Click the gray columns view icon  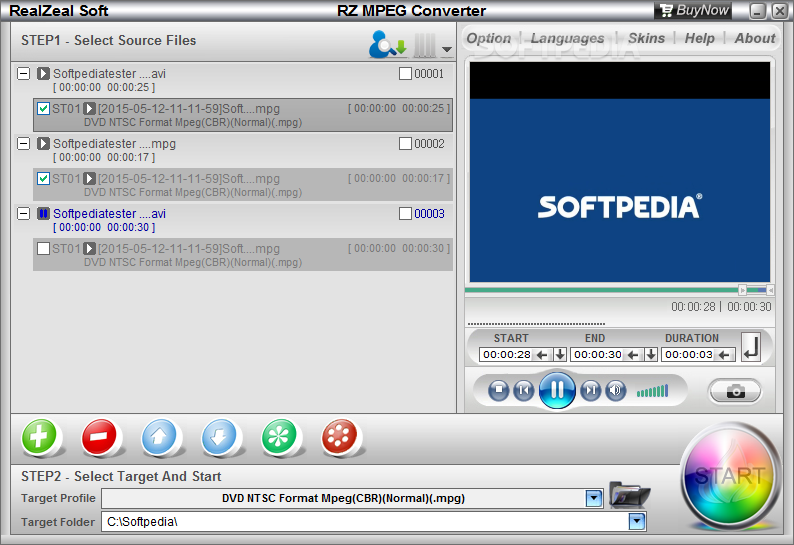[425, 46]
